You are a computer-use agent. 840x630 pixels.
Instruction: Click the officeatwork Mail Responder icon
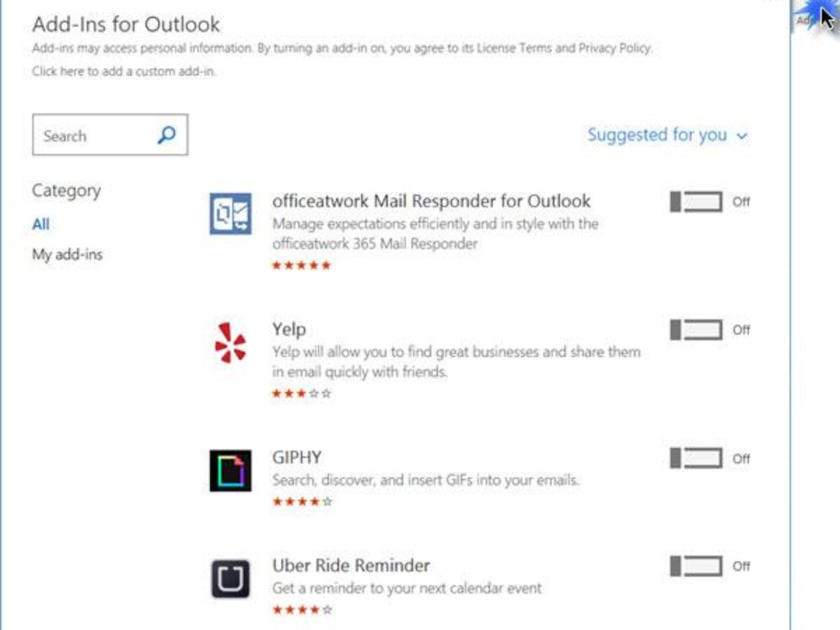[230, 213]
